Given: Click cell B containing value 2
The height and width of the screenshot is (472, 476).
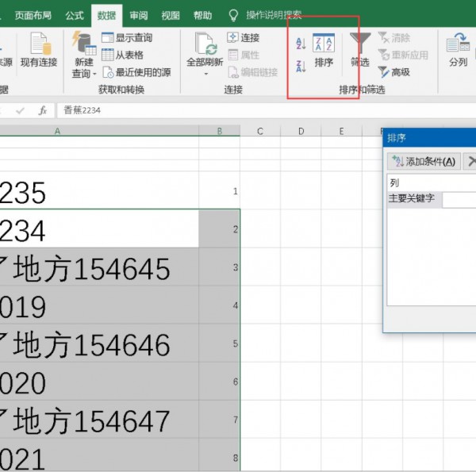Looking at the screenshot, I should (219, 228).
